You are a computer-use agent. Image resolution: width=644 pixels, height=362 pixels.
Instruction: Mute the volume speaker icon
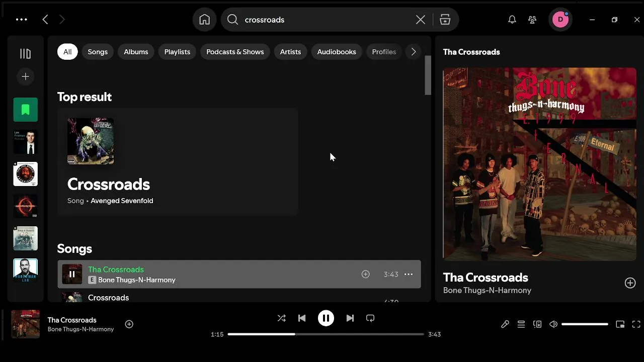(x=553, y=324)
